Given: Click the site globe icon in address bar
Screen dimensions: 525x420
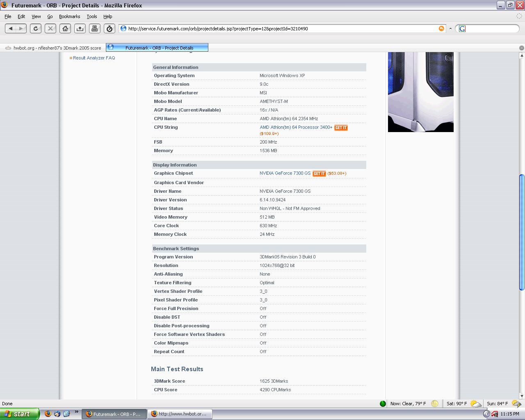Looking at the screenshot, I should [123, 28].
